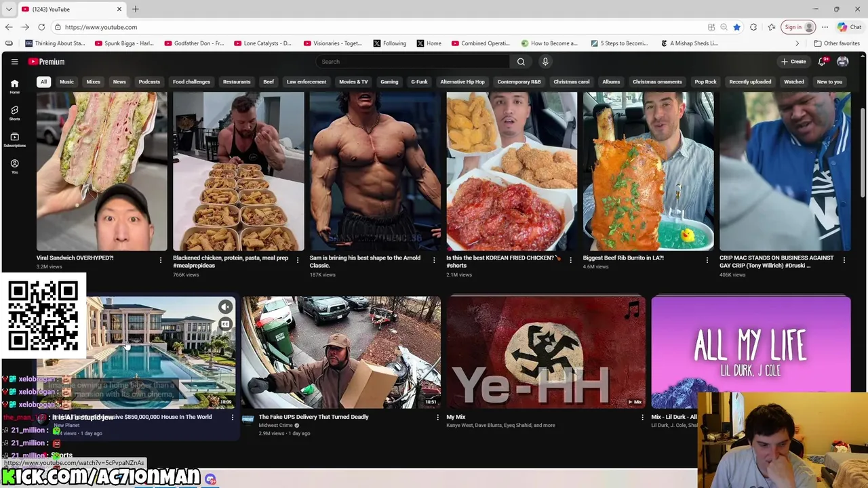Select the Alternative Hip Hop chip
This screenshot has height=488, width=868.
coord(462,82)
